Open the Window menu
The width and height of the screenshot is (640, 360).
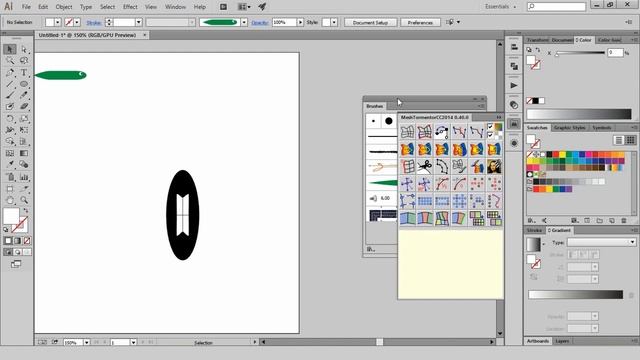(x=176, y=7)
